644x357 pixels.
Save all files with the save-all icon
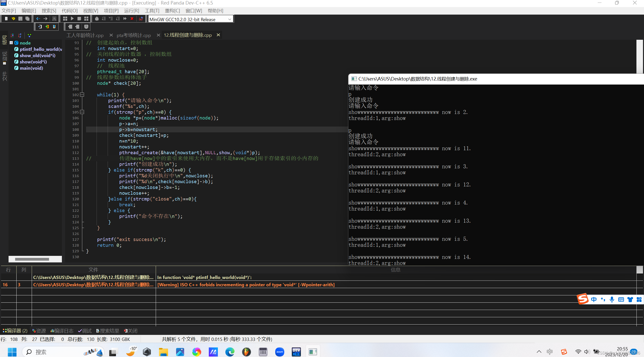point(28,18)
